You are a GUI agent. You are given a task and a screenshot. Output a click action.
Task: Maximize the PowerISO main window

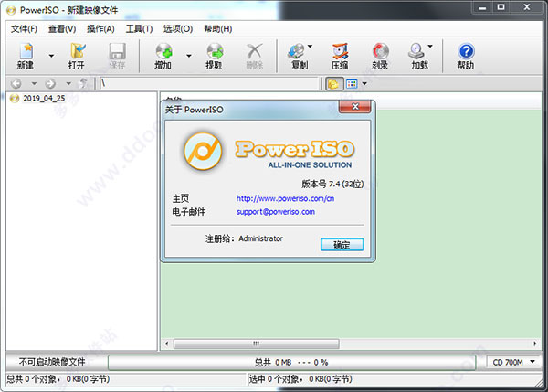[x=501, y=7]
